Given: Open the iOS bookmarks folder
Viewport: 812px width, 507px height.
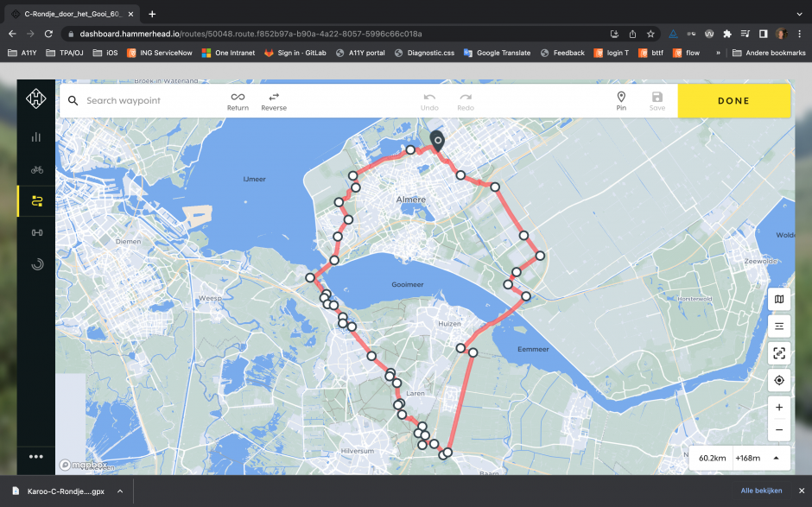Looking at the screenshot, I should (105, 53).
